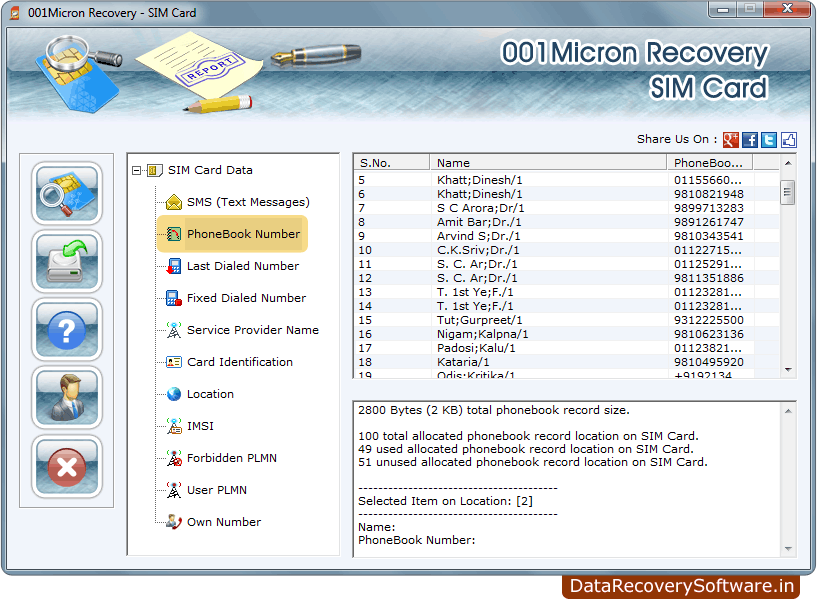817x599 pixels.
Task: Select row 'C.K.Sriv;Dr./1'
Action: click(x=567, y=251)
